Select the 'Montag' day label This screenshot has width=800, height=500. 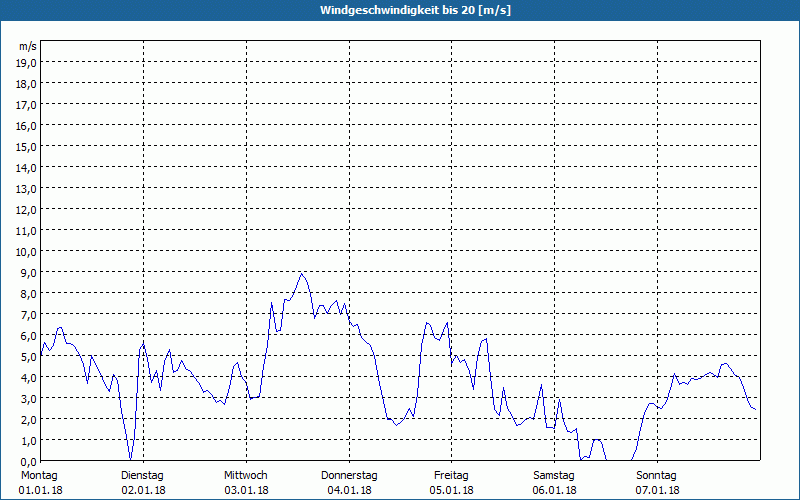[x=39, y=476]
